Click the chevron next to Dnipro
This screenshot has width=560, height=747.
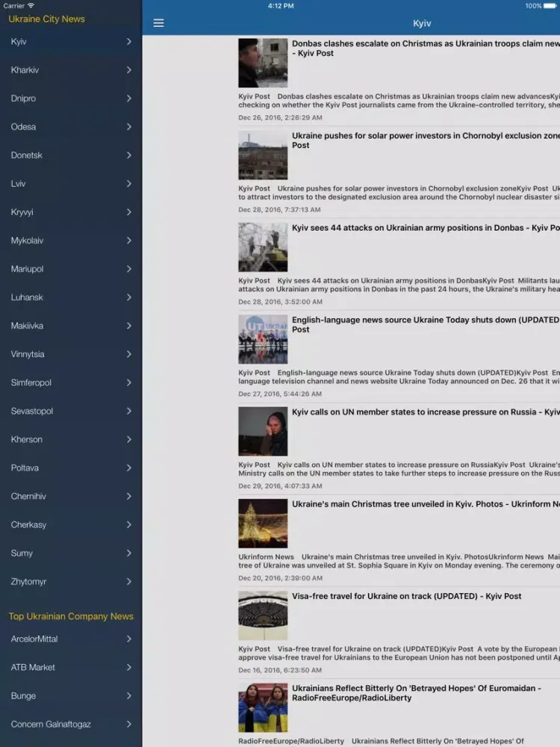click(x=129, y=98)
